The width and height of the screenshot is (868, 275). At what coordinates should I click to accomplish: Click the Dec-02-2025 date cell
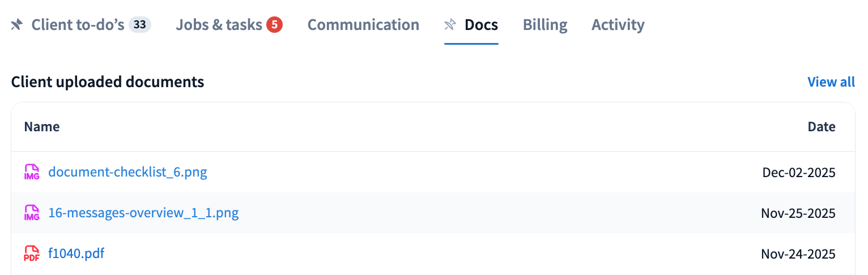[798, 172]
